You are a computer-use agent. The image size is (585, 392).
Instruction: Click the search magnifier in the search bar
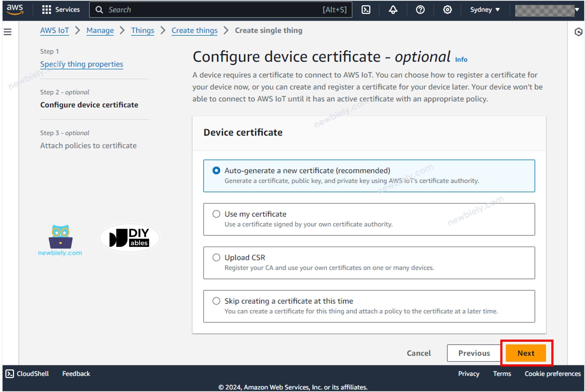pyautogui.click(x=100, y=10)
